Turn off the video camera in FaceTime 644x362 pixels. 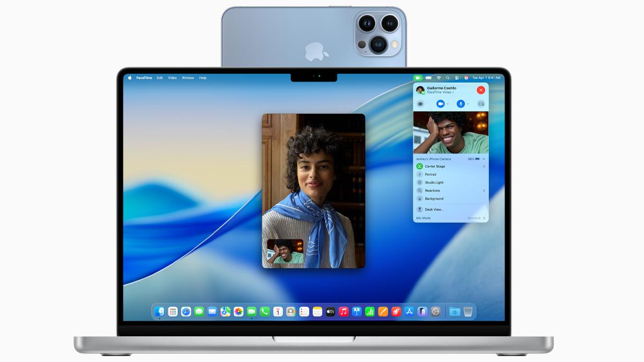tap(440, 104)
